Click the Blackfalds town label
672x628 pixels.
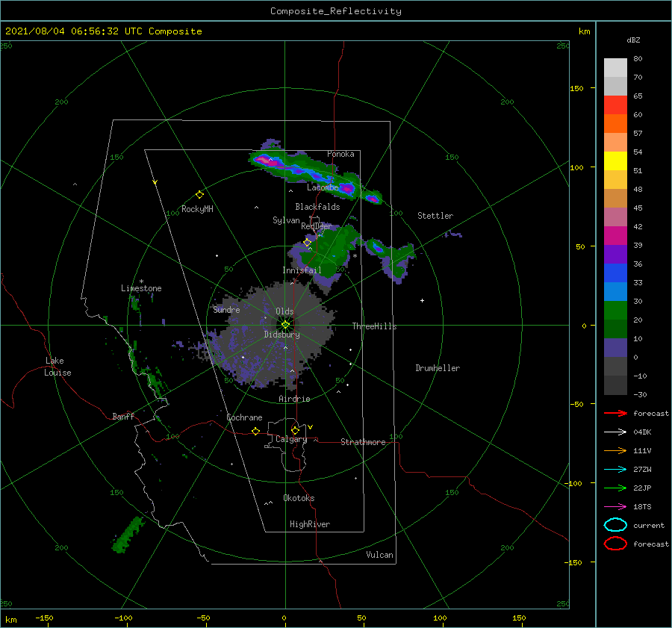click(317, 207)
